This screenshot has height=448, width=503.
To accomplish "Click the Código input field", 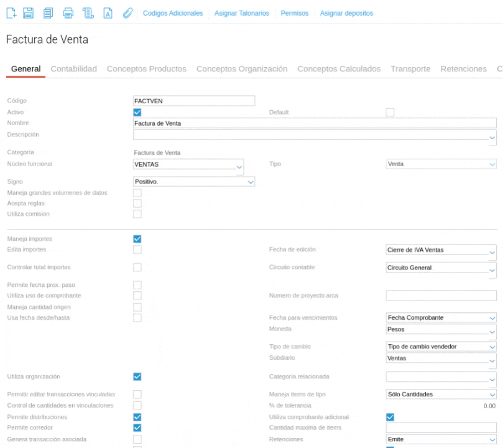I will 193,101.
